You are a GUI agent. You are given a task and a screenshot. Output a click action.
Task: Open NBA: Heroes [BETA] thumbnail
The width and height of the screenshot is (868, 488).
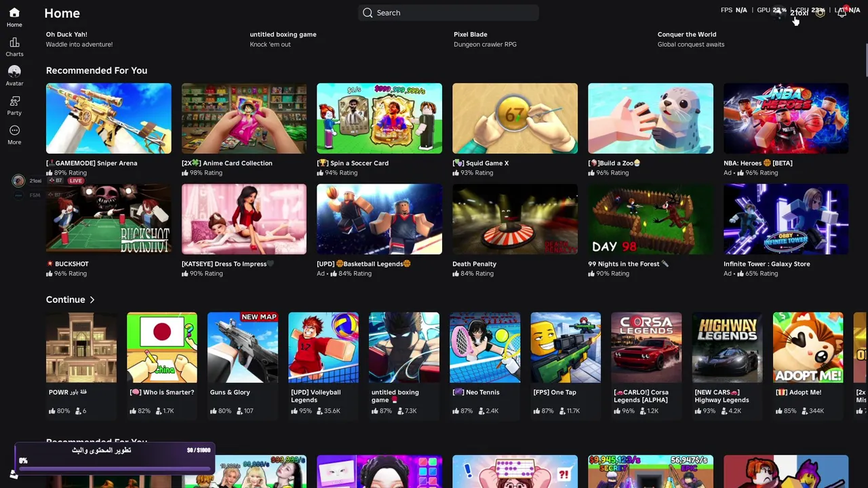(x=786, y=119)
